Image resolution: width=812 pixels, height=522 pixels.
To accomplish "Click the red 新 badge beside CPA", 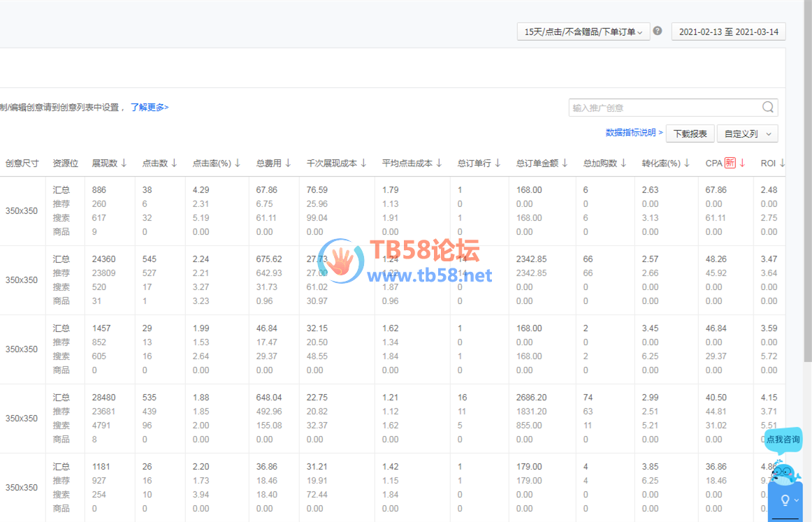I will (730, 163).
